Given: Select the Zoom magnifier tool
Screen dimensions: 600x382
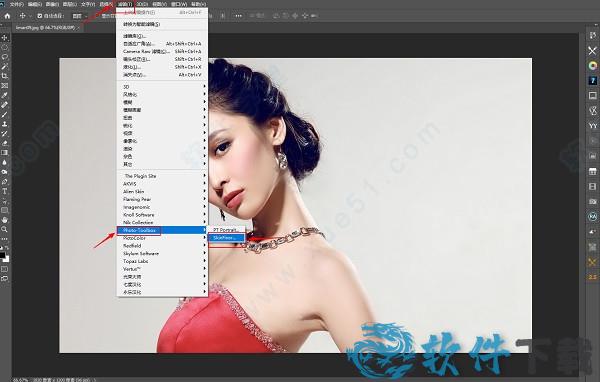Looking at the screenshot, I should pyautogui.click(x=5, y=229).
